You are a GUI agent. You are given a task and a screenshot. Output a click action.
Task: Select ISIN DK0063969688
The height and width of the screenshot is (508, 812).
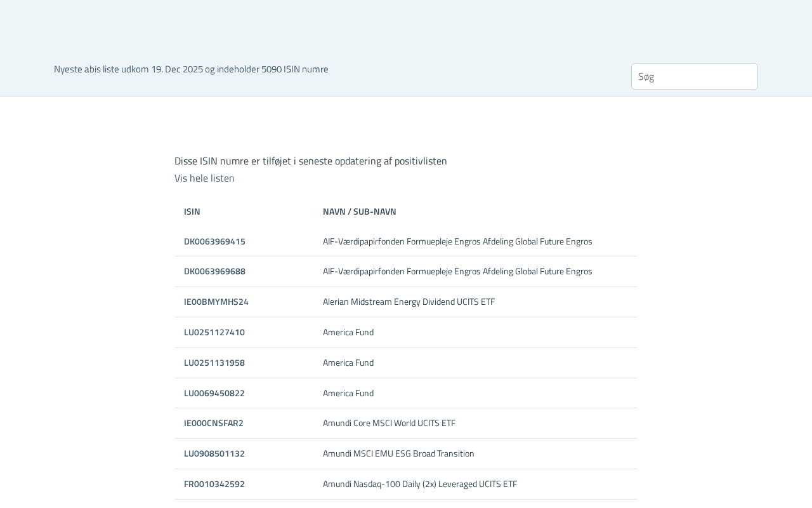[214, 271]
